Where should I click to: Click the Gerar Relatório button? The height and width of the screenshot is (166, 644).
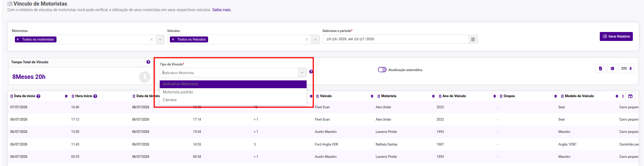click(616, 36)
